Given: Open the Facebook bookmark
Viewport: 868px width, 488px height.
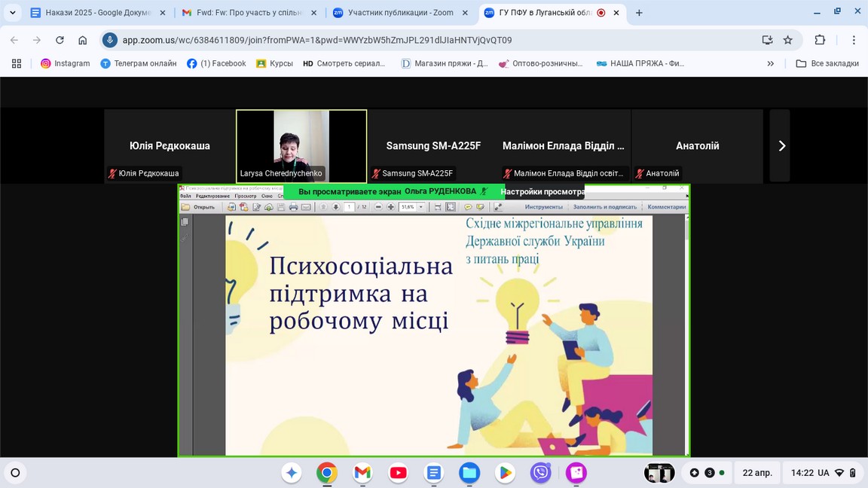Looking at the screenshot, I should click(216, 63).
